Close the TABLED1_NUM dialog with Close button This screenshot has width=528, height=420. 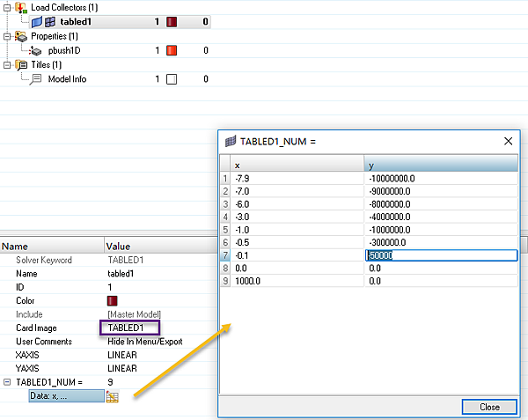[x=489, y=407]
